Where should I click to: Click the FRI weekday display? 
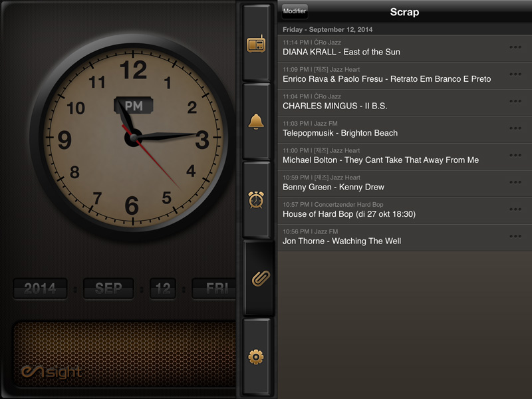click(x=214, y=289)
